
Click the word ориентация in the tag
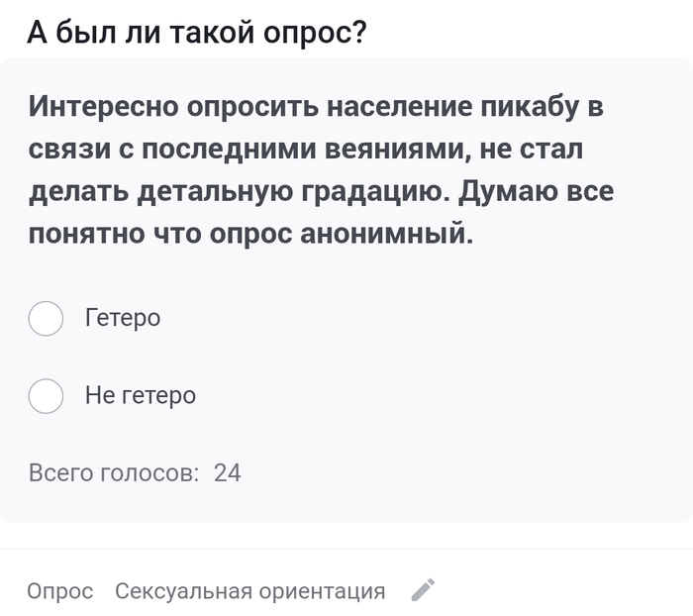[322, 591]
